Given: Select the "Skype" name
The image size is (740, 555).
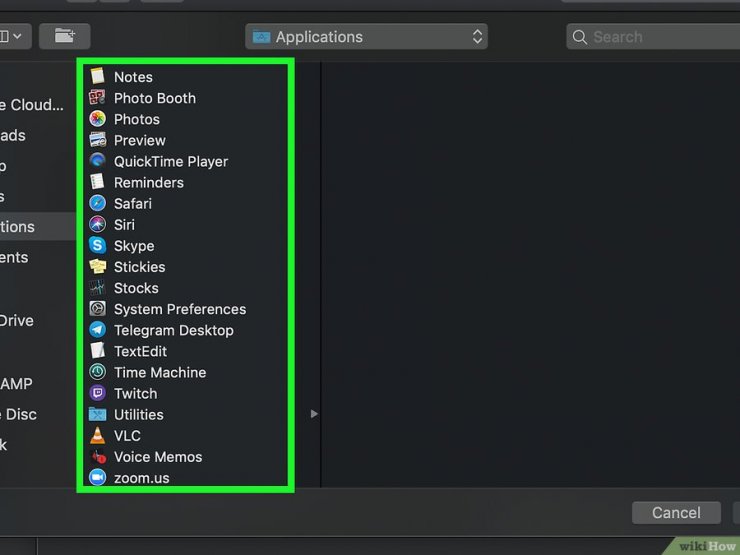Looking at the screenshot, I should pos(134,246).
